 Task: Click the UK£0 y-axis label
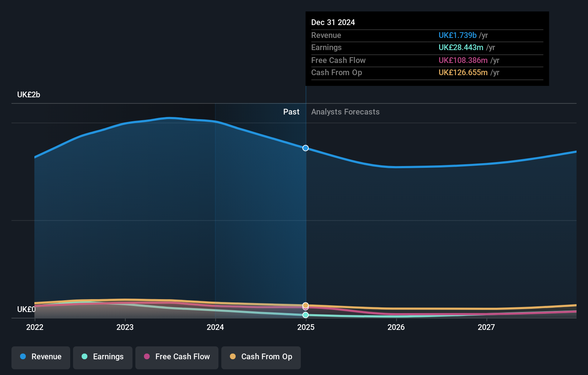click(26, 309)
